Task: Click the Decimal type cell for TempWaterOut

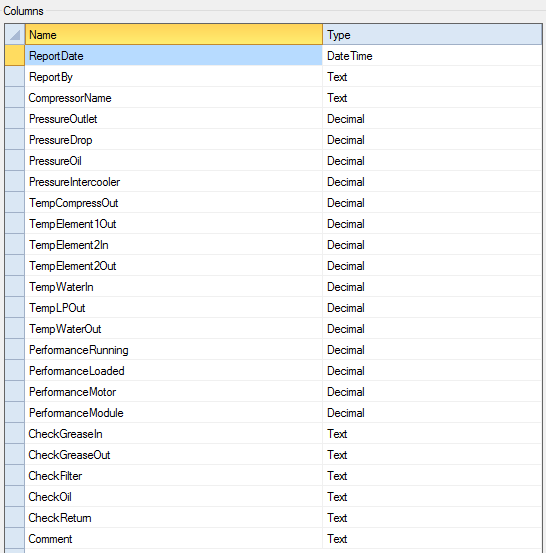Action: [x=432, y=328]
